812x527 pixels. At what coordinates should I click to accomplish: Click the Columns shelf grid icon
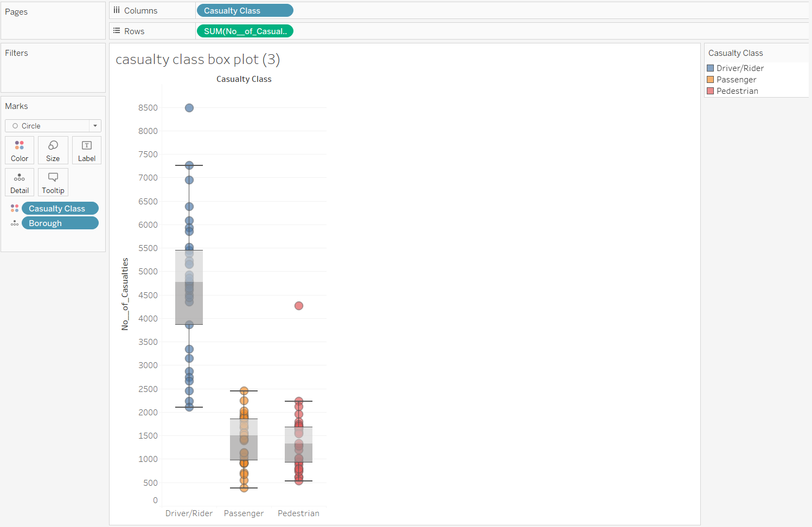(x=116, y=9)
